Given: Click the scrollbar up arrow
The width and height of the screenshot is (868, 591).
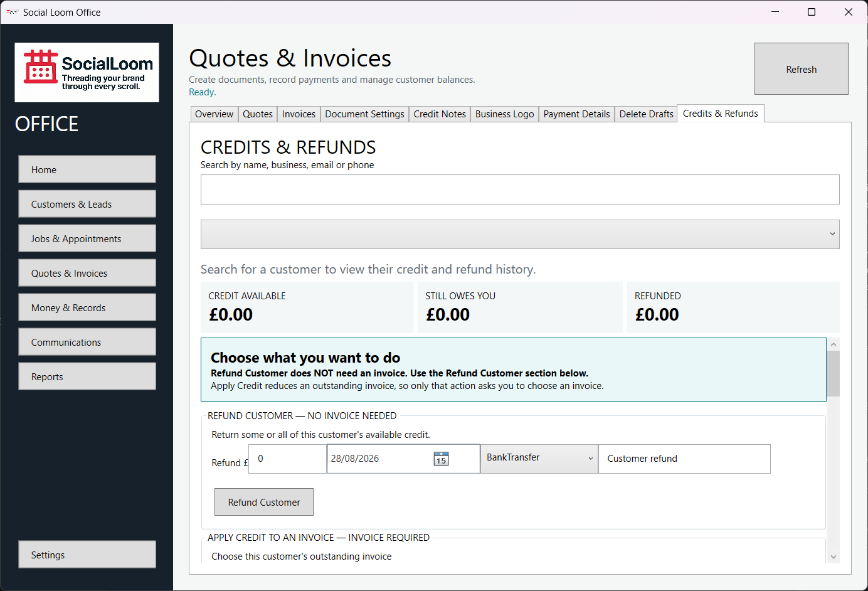Looking at the screenshot, I should tap(833, 344).
